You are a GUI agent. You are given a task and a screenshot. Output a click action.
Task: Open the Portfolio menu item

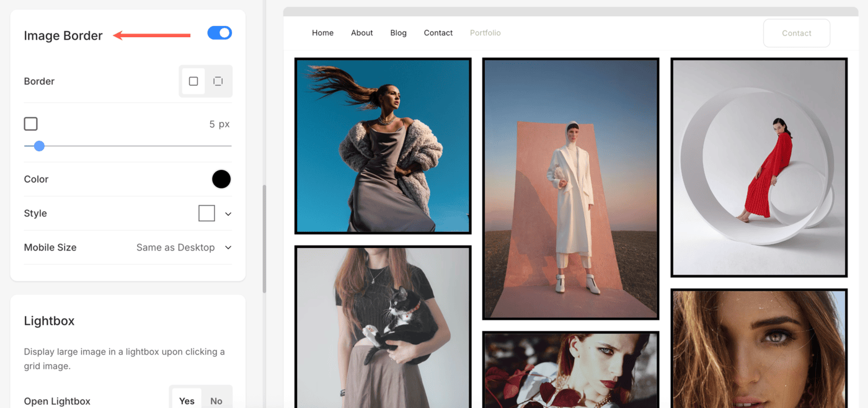point(485,33)
